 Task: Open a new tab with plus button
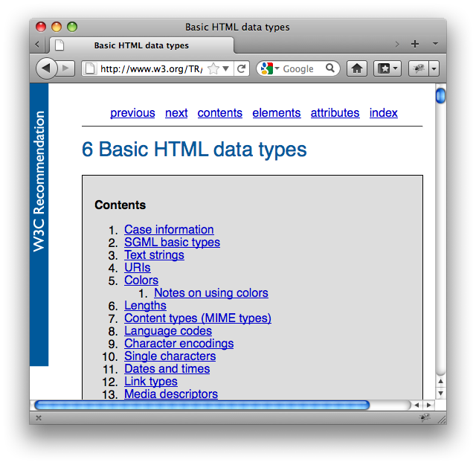415,44
